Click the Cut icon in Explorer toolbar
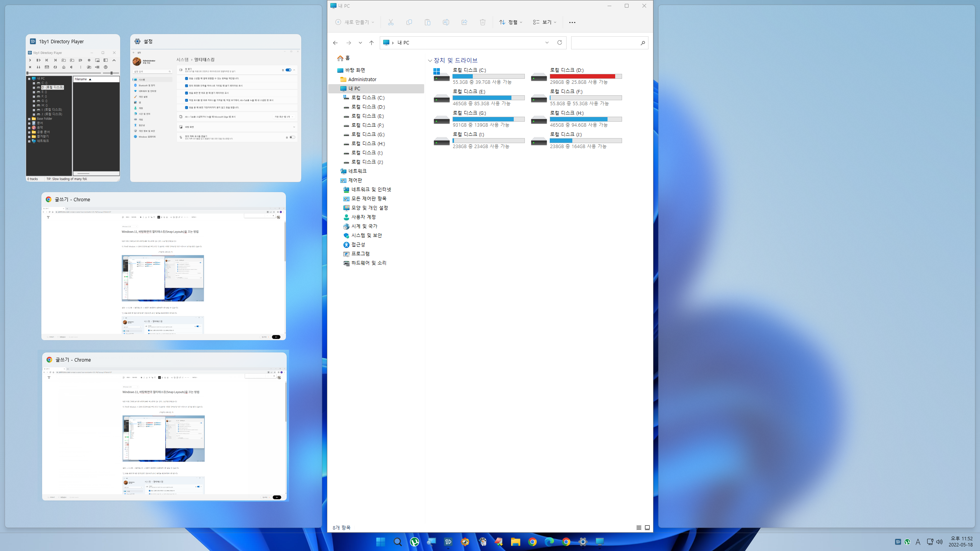This screenshot has height=551, width=980. coord(390,22)
